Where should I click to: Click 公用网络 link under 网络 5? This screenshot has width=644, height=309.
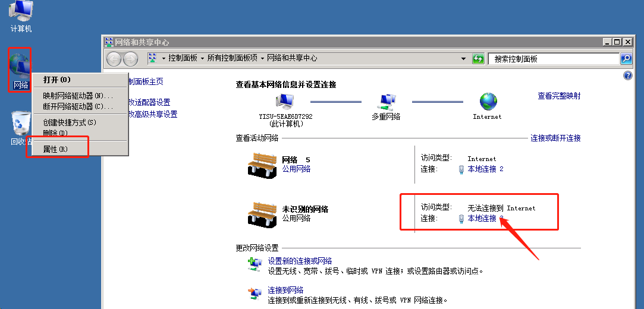point(296,169)
